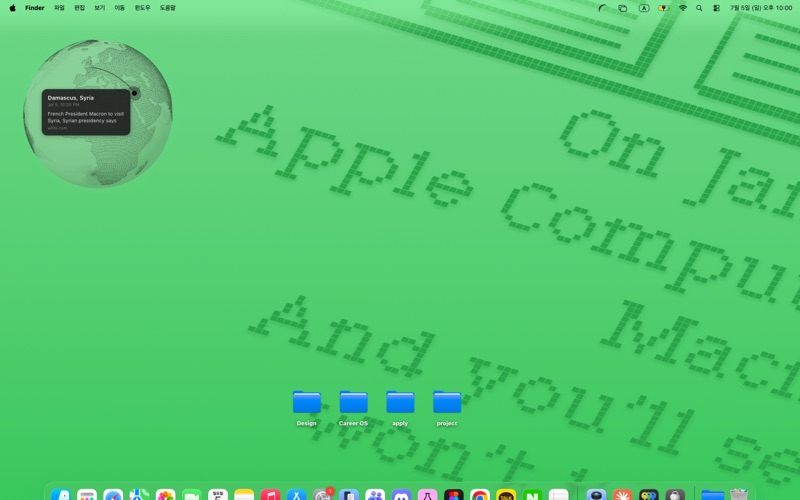Open the 파일 menu

(59, 8)
